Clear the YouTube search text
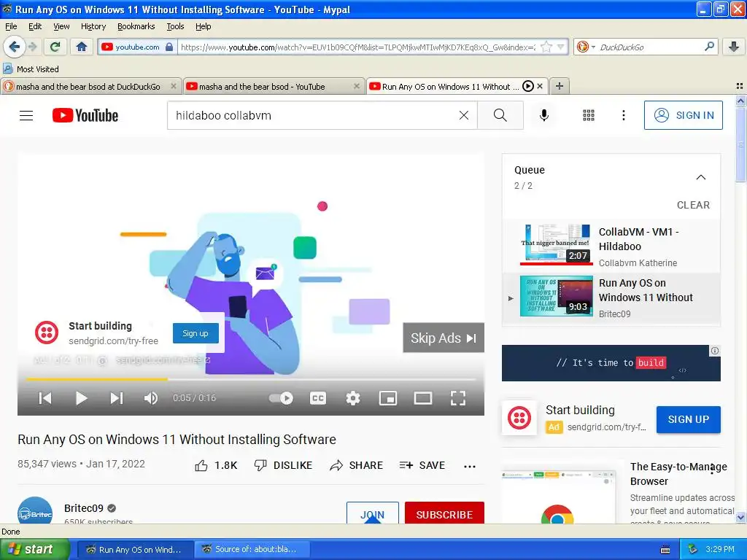The height and width of the screenshot is (560, 747). point(463,115)
